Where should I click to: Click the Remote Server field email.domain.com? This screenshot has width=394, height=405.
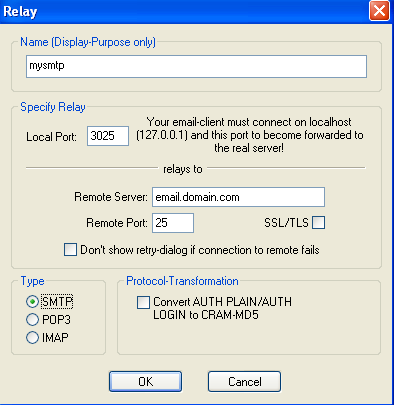point(238,197)
